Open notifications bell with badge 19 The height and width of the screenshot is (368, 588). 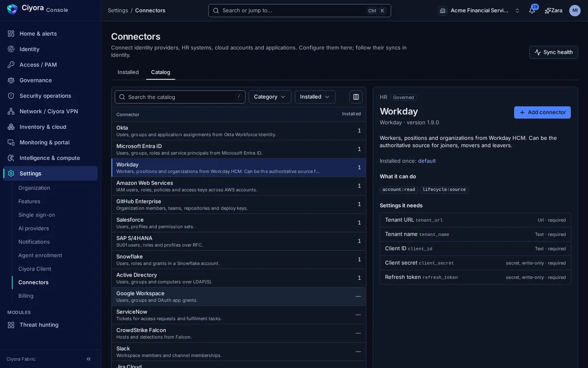532,10
